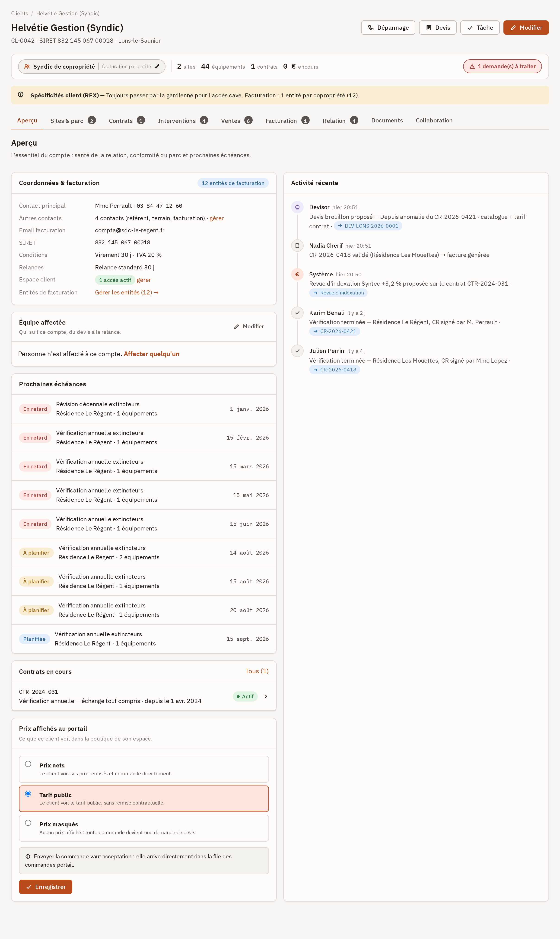Click Modifier in Équipe affectée card
Screen dimensions: 560x939
coord(249,326)
